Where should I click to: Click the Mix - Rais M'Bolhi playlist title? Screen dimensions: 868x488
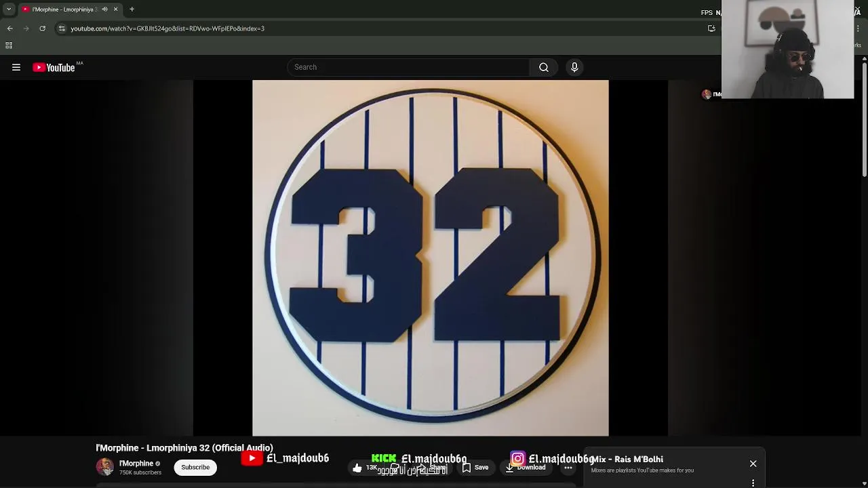pos(627,460)
